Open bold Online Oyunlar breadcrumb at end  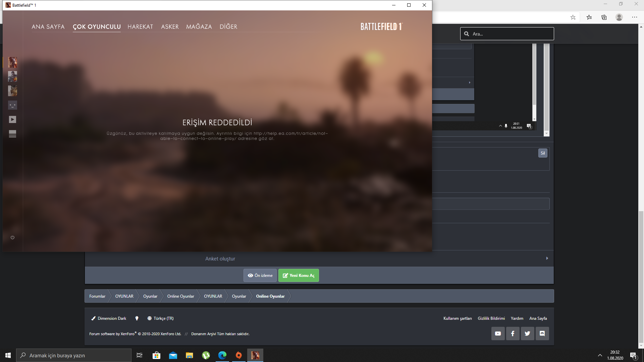point(270,296)
